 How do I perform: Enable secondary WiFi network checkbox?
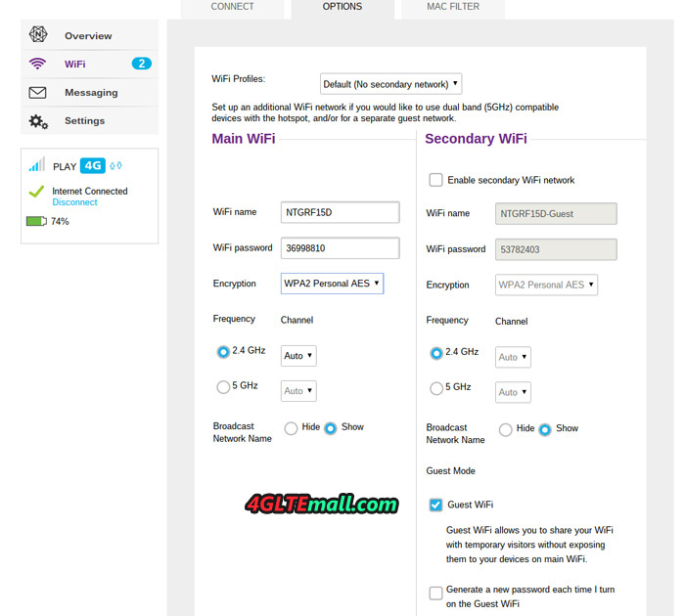[435, 180]
